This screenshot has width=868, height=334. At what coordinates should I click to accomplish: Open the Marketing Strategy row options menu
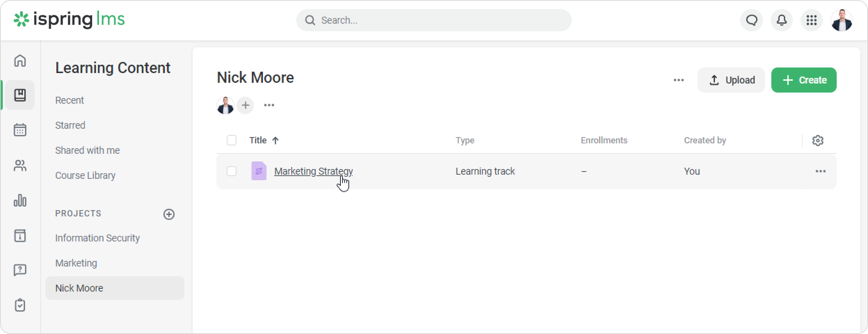tap(820, 171)
